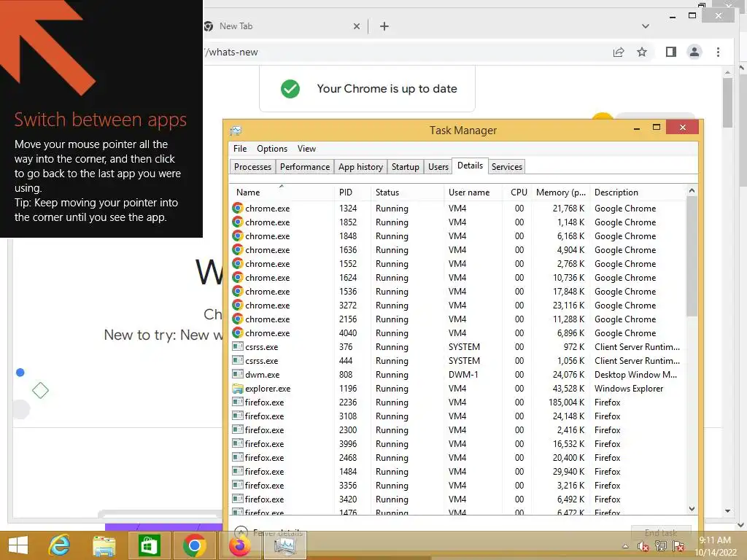Open the network tray icon
The width and height of the screenshot is (747, 560).
click(x=661, y=546)
